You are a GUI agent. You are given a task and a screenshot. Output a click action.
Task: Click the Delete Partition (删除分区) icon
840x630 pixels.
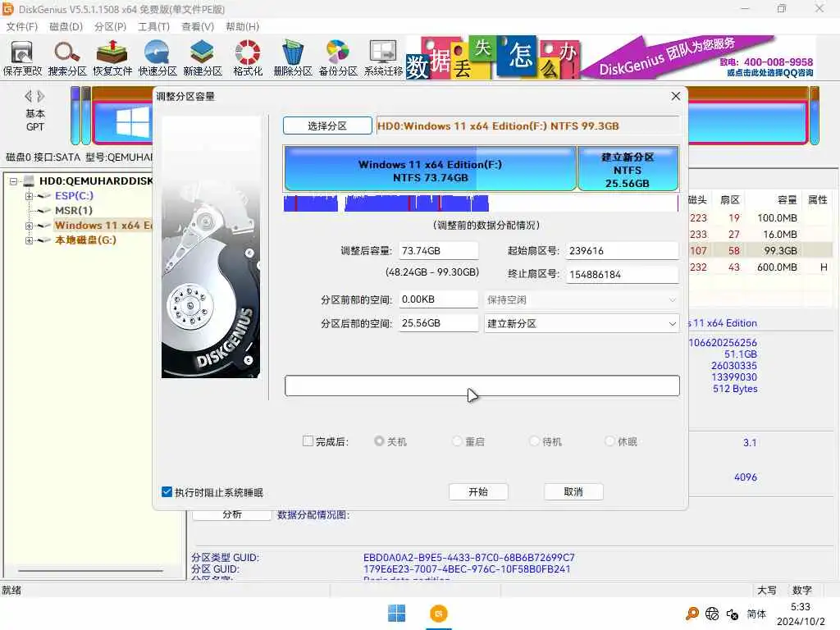point(293,58)
